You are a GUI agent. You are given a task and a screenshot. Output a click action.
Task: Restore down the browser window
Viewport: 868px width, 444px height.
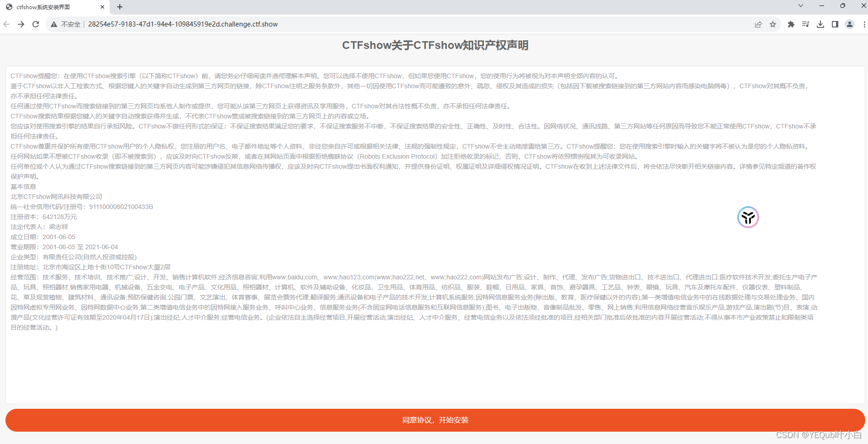tap(843, 6)
